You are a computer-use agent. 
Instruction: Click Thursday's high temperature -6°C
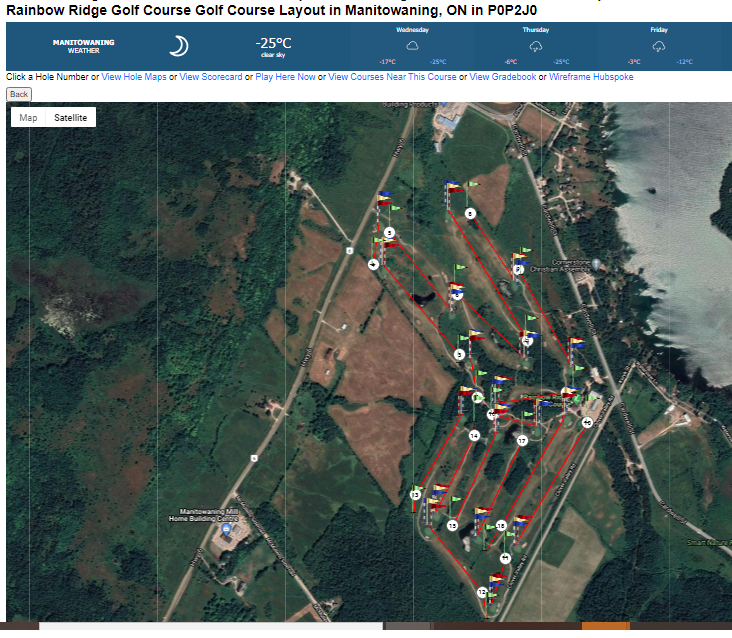pos(511,62)
